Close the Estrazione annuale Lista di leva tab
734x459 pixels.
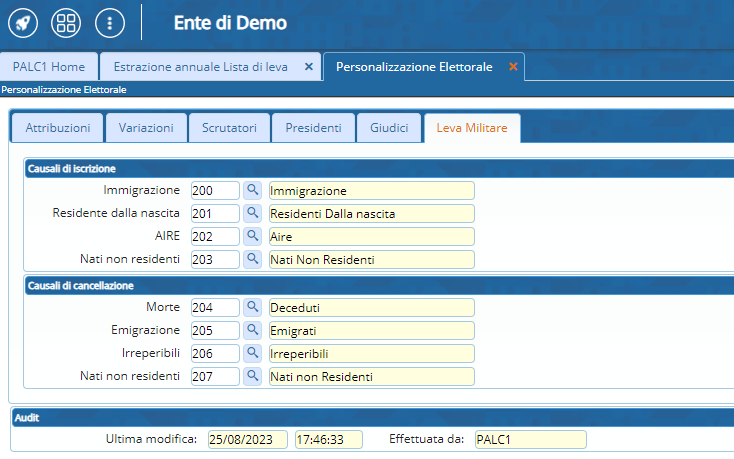tap(309, 67)
